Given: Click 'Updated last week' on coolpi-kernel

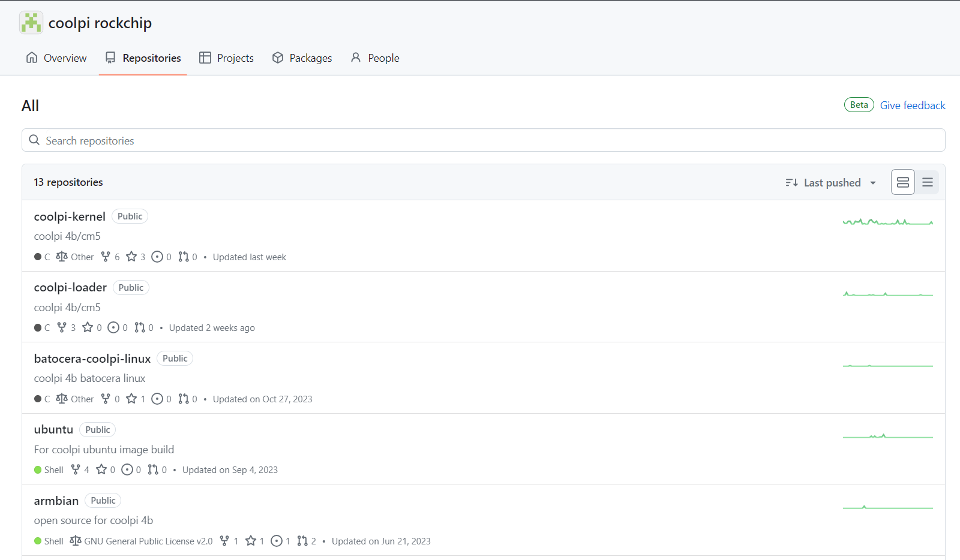Looking at the screenshot, I should point(250,257).
